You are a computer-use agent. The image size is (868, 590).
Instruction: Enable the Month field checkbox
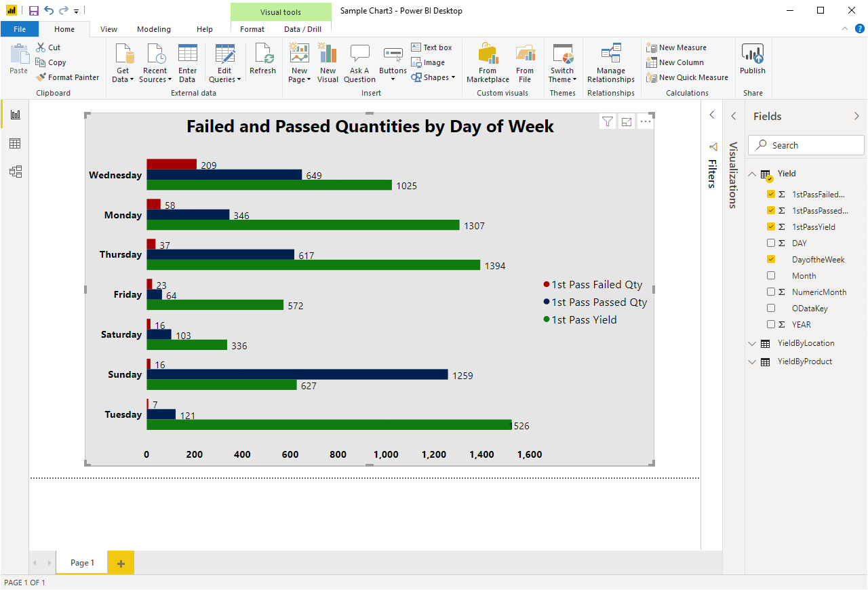coord(772,275)
